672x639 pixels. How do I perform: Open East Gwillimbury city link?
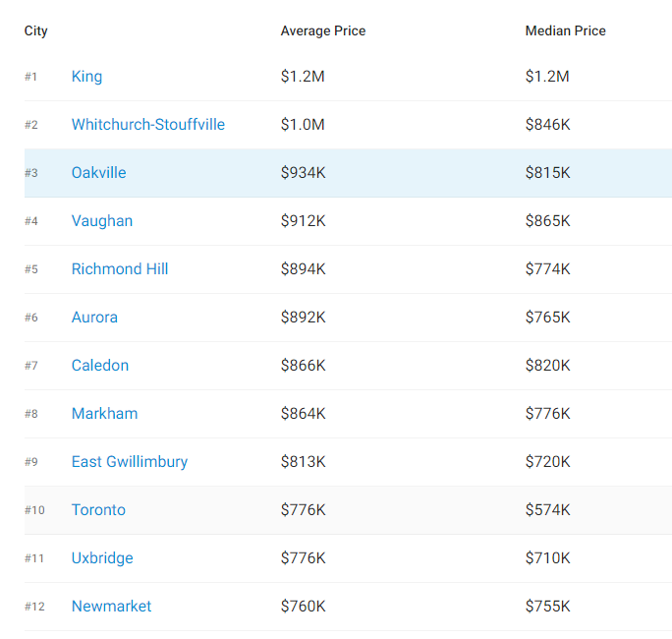(129, 462)
